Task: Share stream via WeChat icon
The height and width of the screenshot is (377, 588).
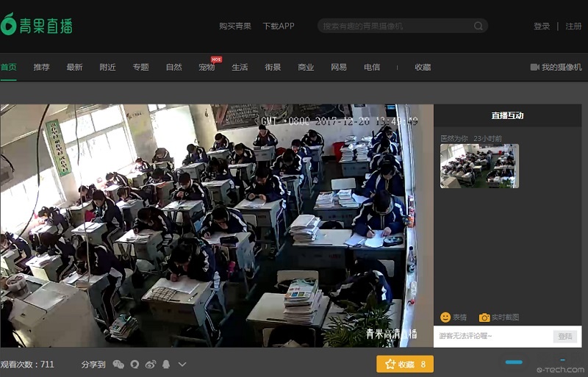Action: pos(118,365)
